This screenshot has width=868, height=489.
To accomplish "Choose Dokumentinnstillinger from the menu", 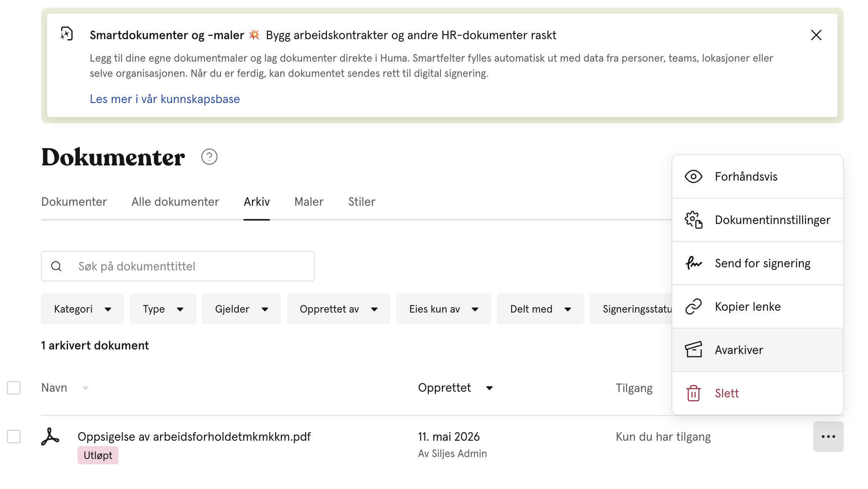I will pos(757,220).
